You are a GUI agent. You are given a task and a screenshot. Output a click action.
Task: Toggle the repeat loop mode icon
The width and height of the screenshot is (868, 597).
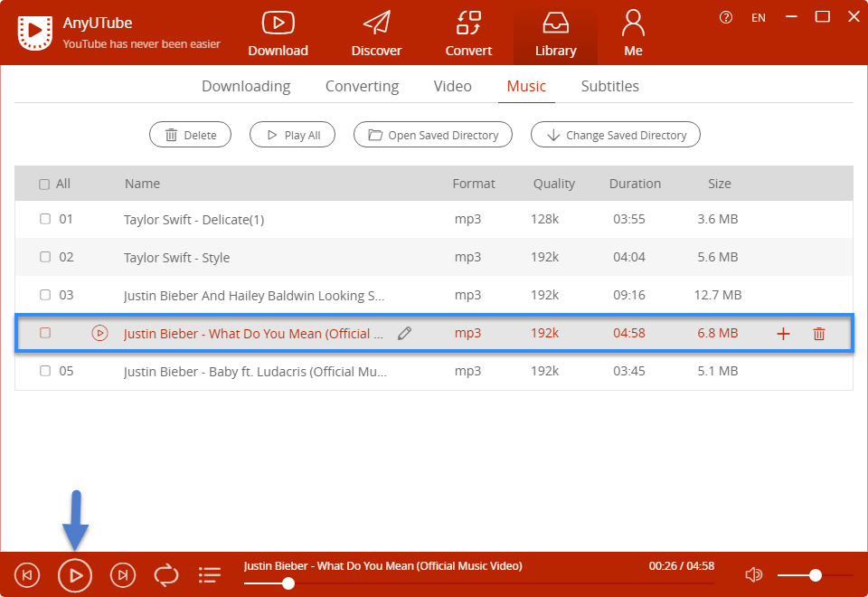[166, 575]
